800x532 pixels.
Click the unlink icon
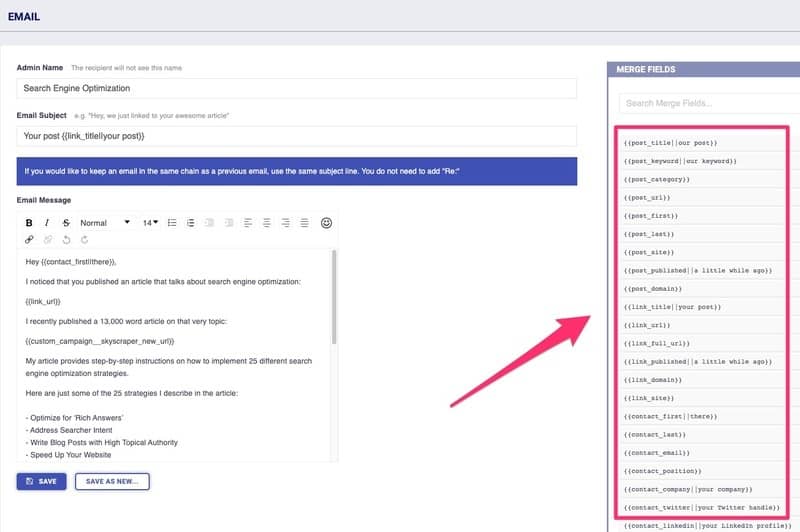click(48, 240)
